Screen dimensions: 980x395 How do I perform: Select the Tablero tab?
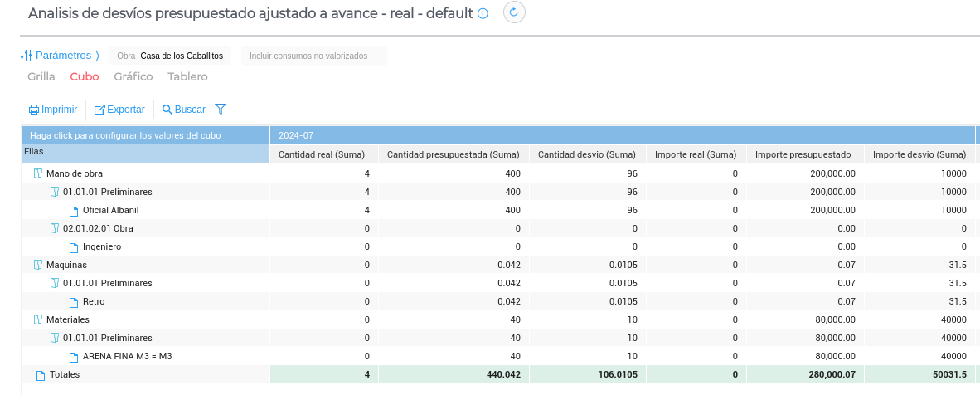coord(187,76)
